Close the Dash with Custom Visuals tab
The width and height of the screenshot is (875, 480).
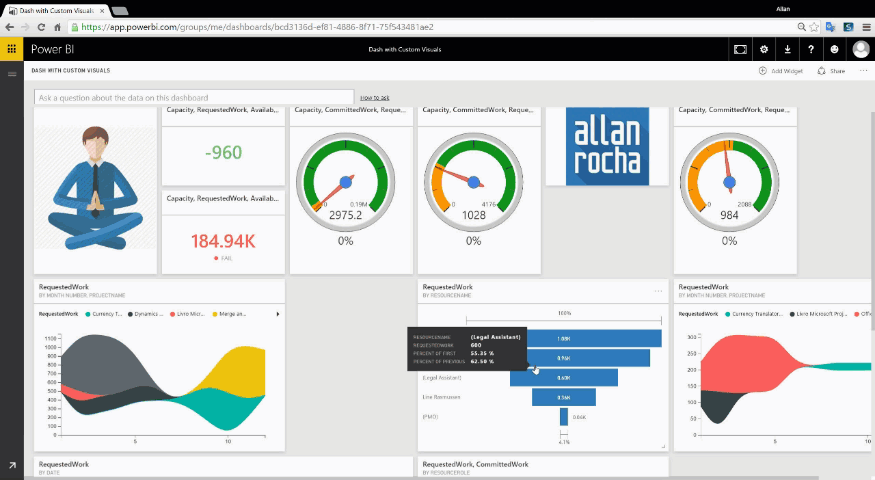pyautogui.click(x=102, y=11)
